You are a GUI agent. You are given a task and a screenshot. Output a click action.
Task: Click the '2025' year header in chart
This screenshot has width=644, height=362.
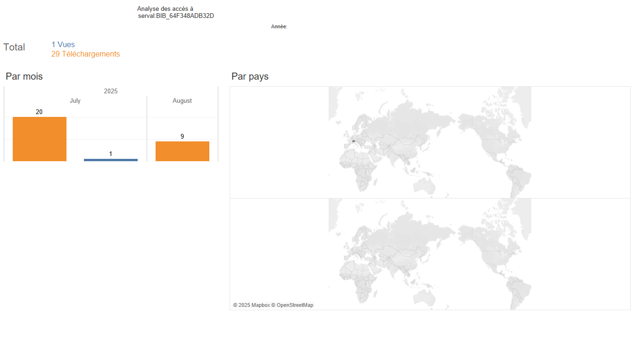(111, 91)
